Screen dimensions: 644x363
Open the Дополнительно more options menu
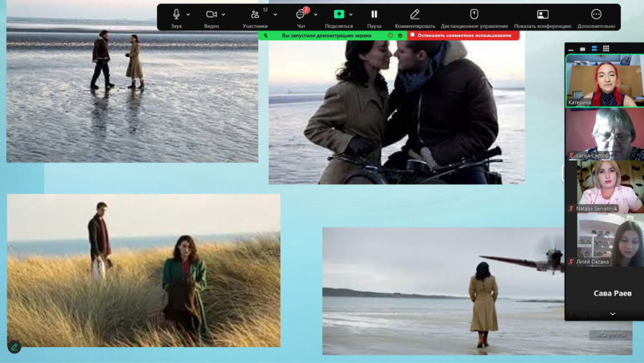pos(596,14)
